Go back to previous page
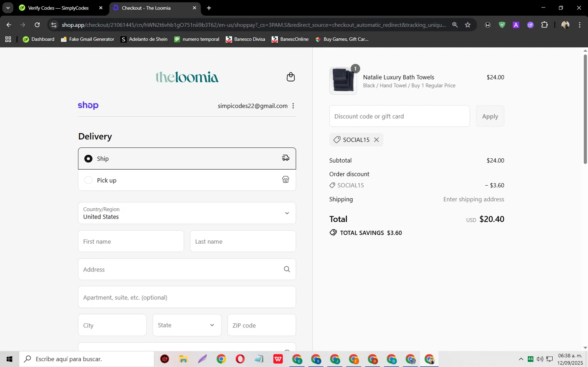Viewport: 588px width, 367px height. tap(9, 25)
